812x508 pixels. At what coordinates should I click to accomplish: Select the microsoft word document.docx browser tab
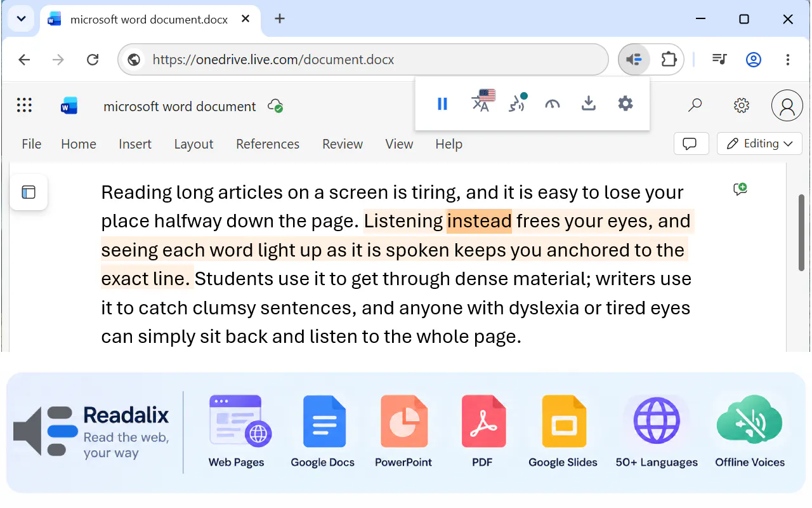[148, 19]
